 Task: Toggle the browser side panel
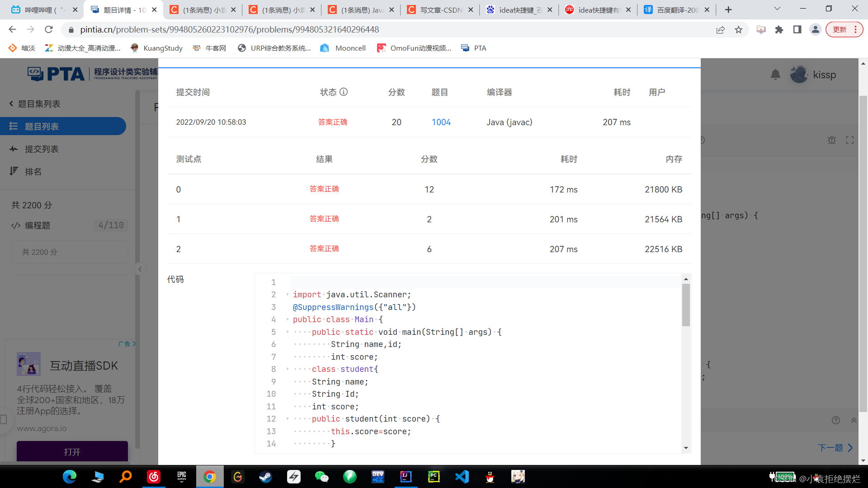click(x=797, y=30)
